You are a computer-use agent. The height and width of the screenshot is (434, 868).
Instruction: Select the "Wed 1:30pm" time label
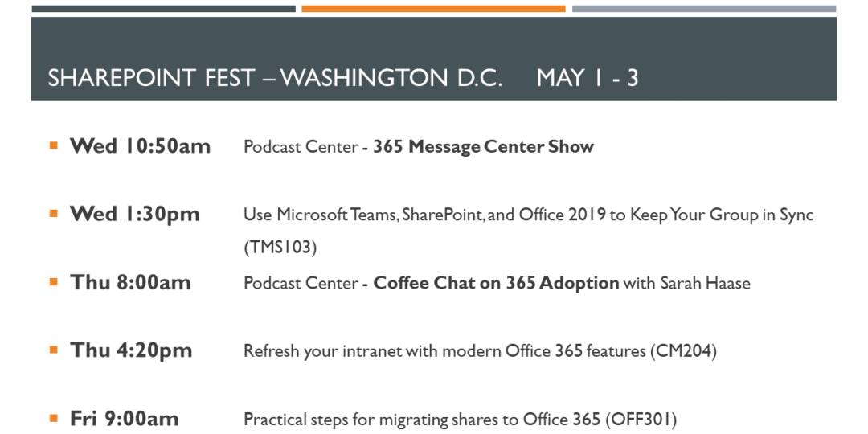coord(135,215)
